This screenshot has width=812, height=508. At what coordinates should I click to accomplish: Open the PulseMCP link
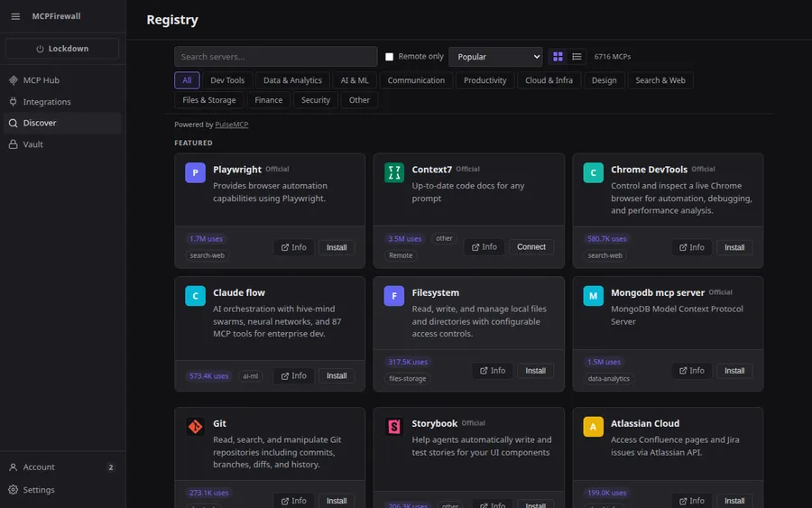click(x=232, y=125)
